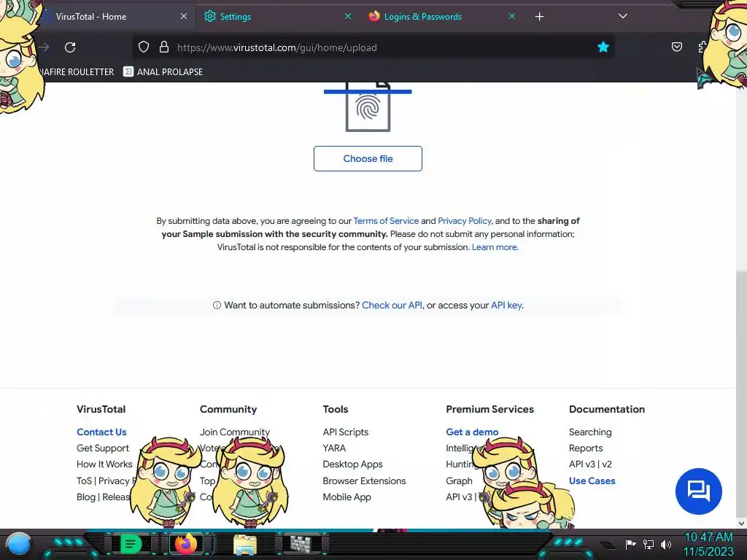
Task: Open ANAL PROLAPSE bookmark
Action: tap(163, 72)
